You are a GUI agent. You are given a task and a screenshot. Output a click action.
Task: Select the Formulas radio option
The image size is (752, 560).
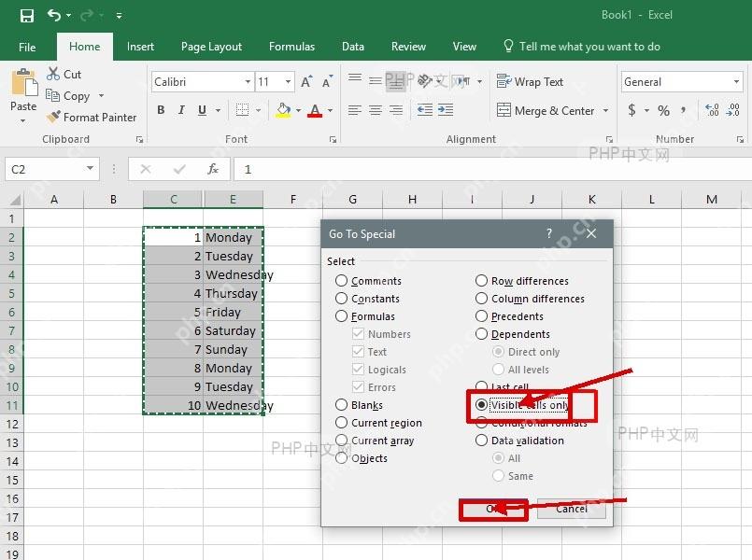[341, 316]
